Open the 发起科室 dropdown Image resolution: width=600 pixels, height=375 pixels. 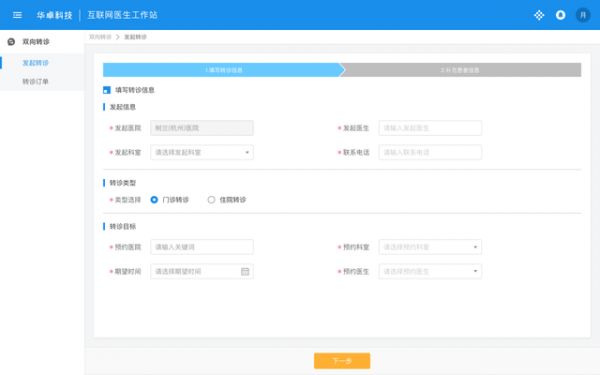tap(202, 152)
